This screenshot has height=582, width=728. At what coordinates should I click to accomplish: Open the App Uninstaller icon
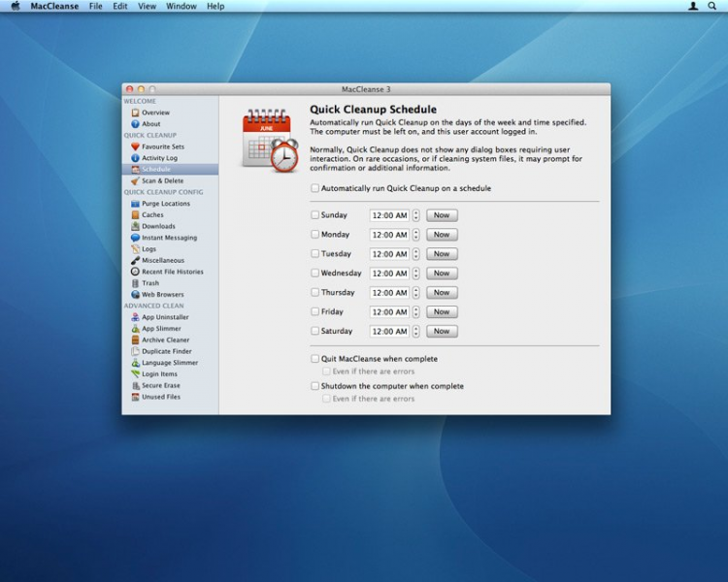135,317
